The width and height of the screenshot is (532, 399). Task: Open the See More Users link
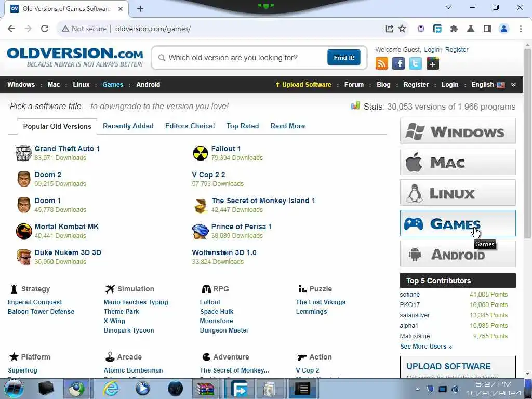click(x=426, y=347)
